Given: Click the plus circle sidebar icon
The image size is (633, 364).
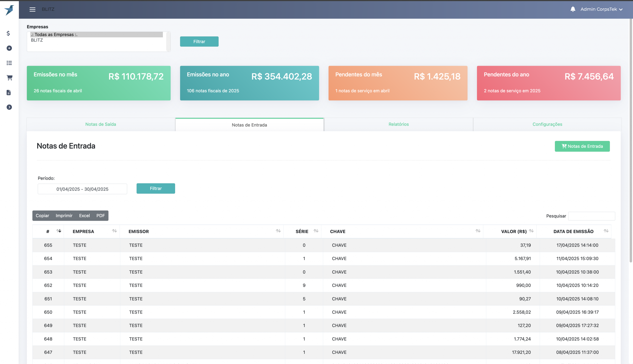Looking at the screenshot, I should (x=9, y=48).
